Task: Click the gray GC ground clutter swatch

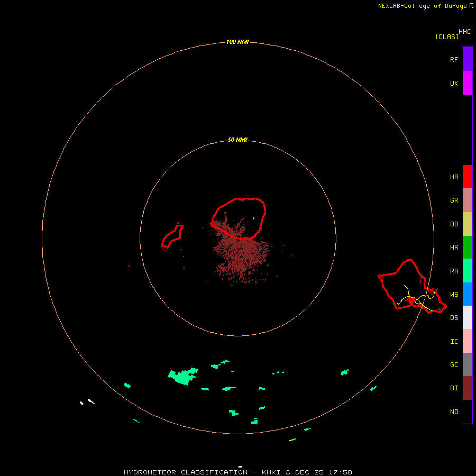Action: coord(467,364)
